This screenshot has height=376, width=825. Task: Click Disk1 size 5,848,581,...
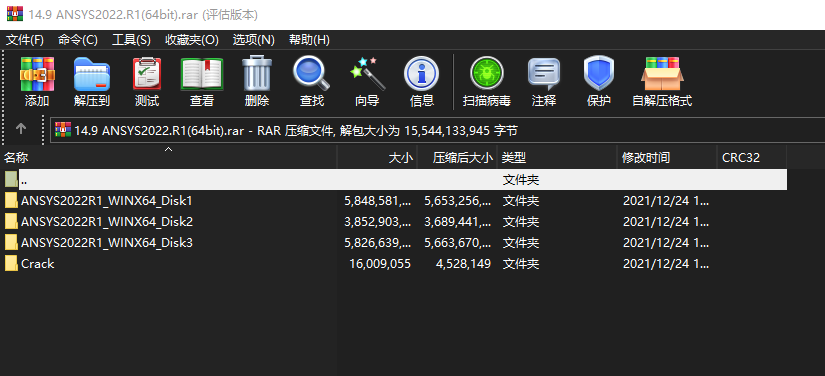click(x=378, y=200)
